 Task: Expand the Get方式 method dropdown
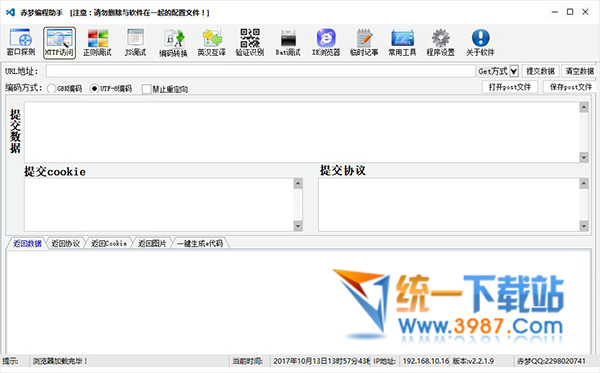tap(514, 71)
